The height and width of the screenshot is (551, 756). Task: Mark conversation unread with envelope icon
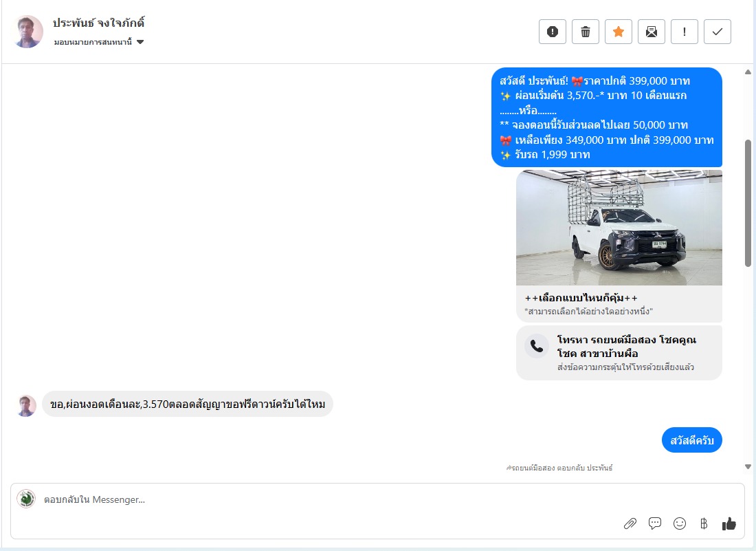652,32
